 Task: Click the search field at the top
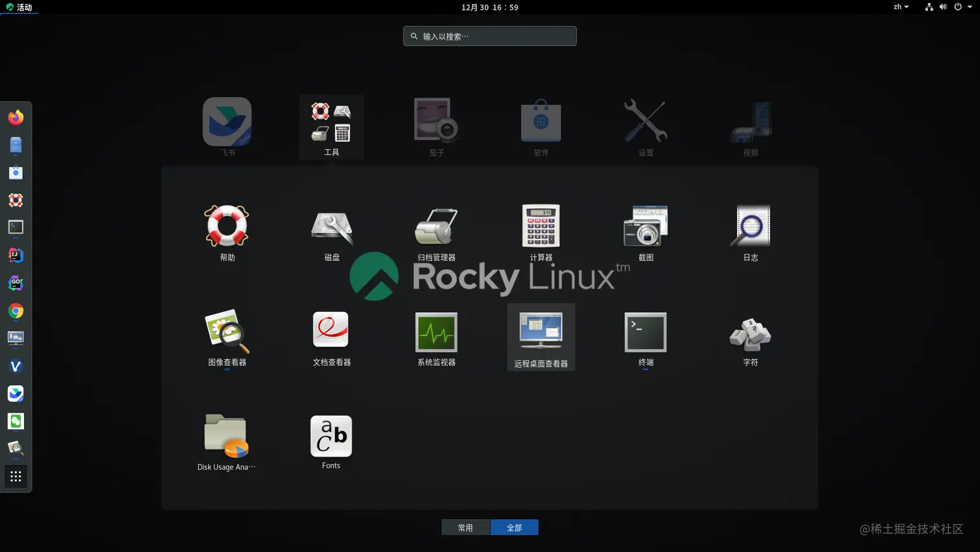point(490,36)
